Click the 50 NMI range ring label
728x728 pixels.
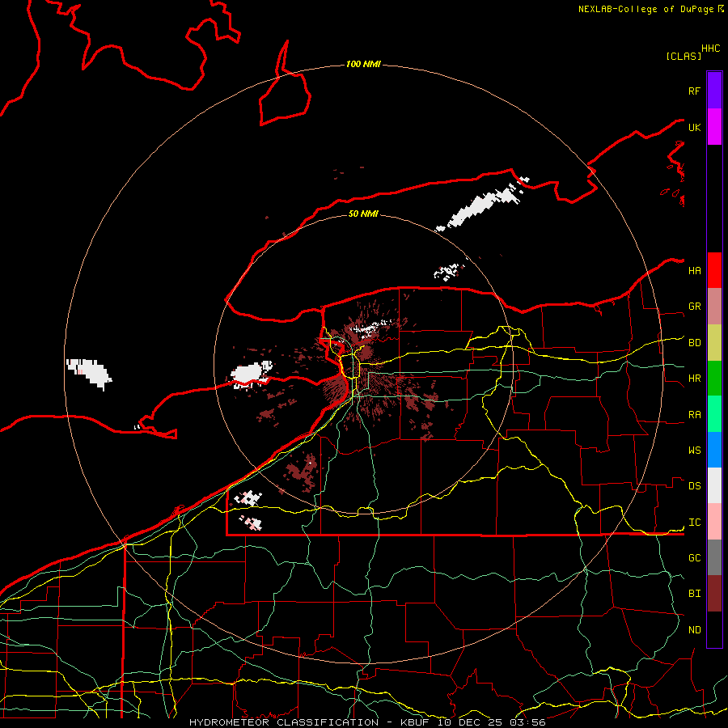click(x=363, y=214)
